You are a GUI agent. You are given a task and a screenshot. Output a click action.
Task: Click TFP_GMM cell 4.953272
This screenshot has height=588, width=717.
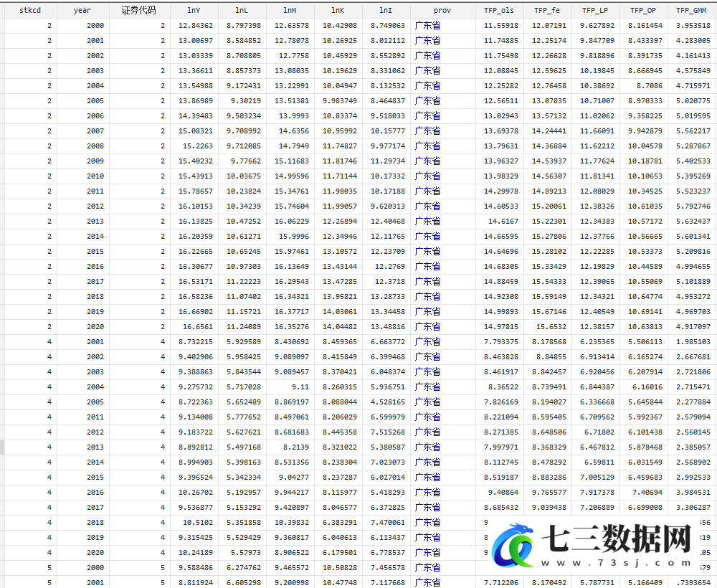click(x=691, y=297)
